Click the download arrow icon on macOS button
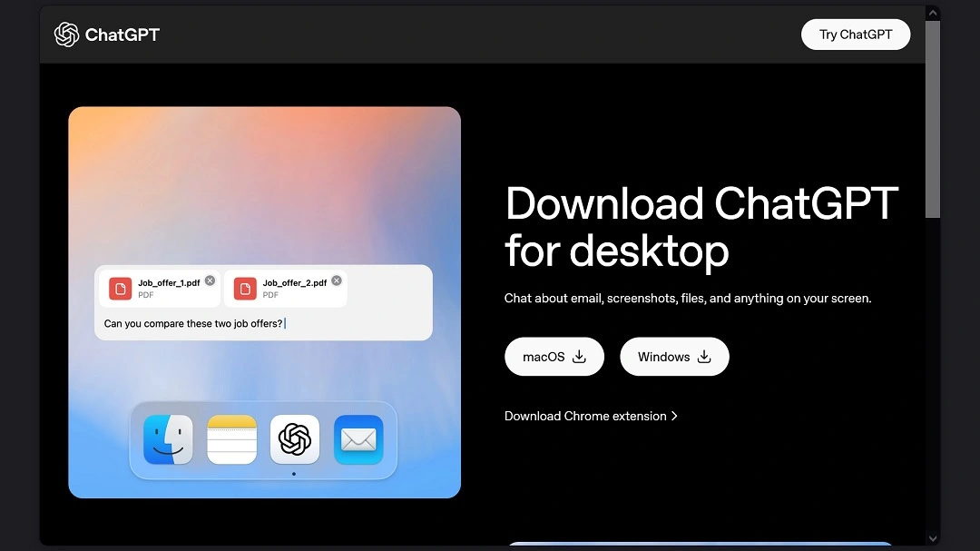Image resolution: width=980 pixels, height=551 pixels. point(579,357)
